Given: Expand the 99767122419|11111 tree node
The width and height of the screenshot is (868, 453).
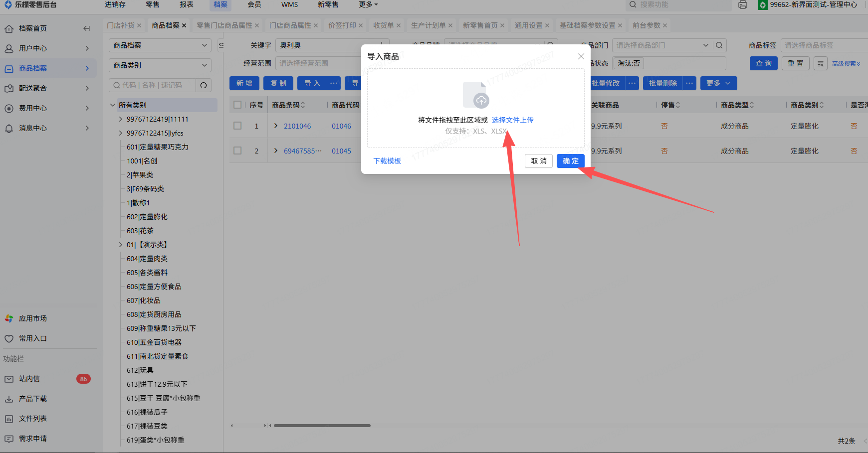Looking at the screenshot, I should click(x=121, y=119).
